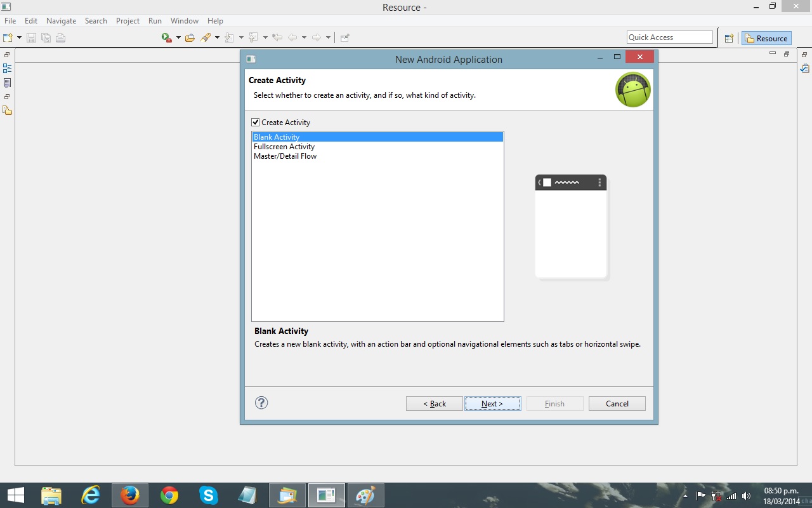
Task: Click the activity preview thumbnail
Action: 572,227
